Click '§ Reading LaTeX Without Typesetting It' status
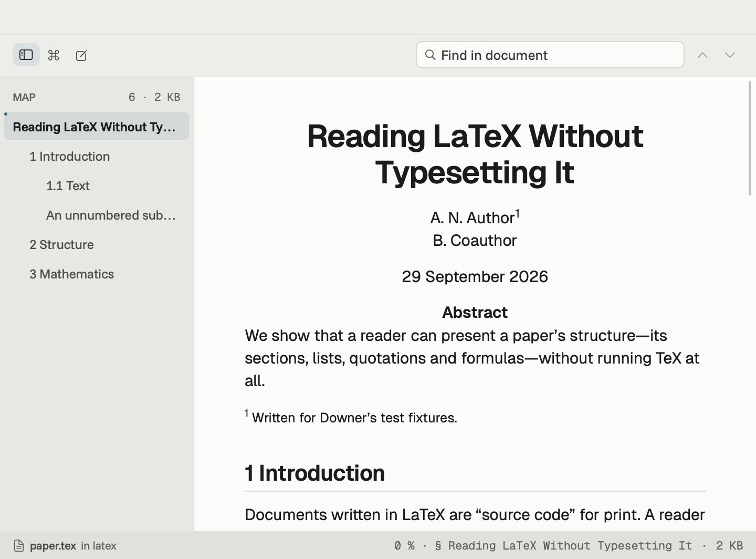The image size is (756, 559). [563, 545]
